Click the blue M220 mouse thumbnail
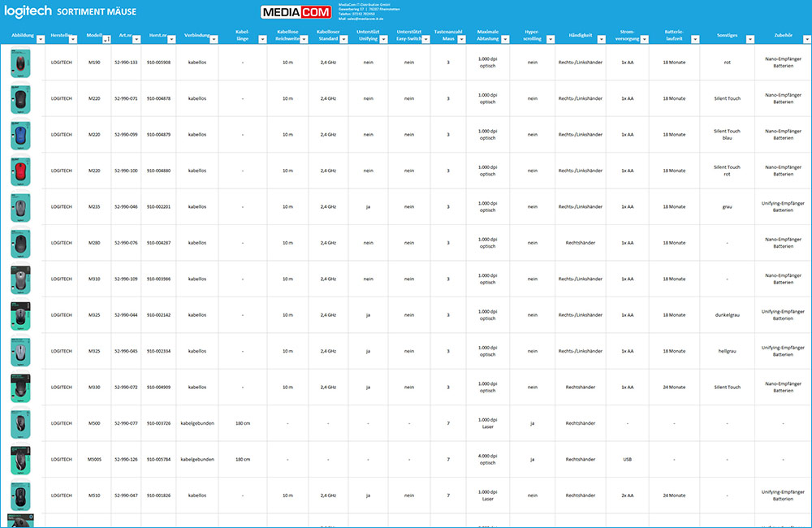Screen dimensions: 812x528 click(21, 134)
